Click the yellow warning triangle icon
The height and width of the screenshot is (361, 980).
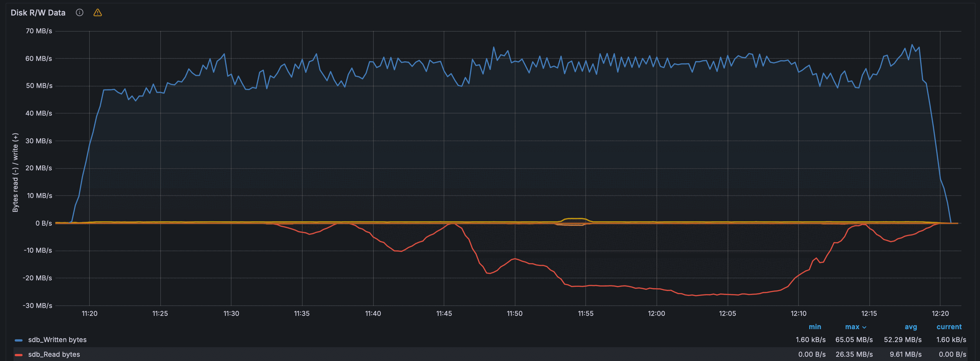click(x=97, y=12)
